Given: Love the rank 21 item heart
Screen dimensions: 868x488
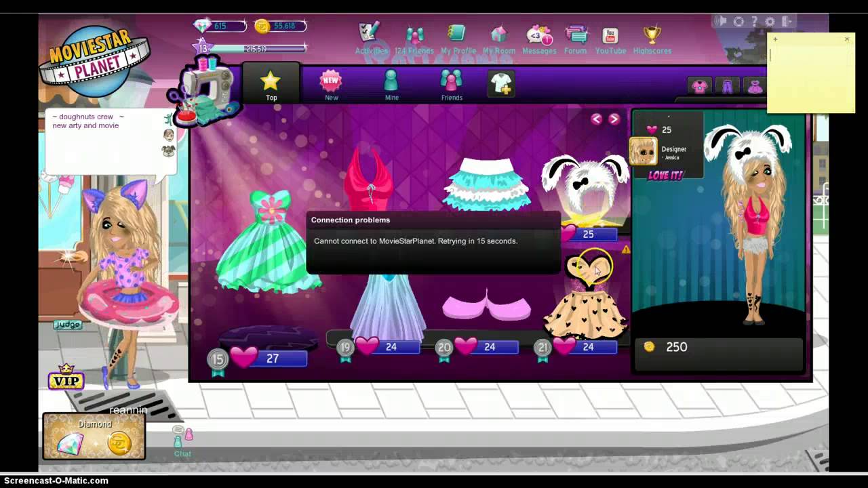Looking at the screenshot, I should pos(564,346).
